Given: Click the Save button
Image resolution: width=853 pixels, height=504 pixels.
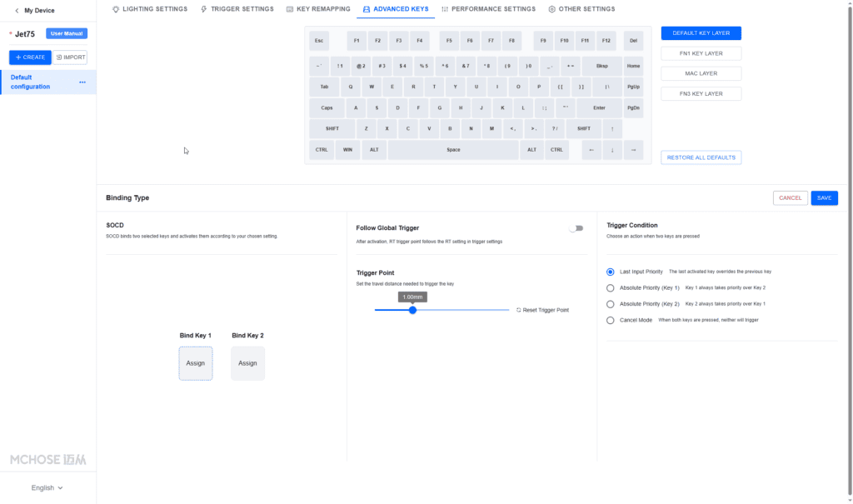Looking at the screenshot, I should pyautogui.click(x=824, y=198).
